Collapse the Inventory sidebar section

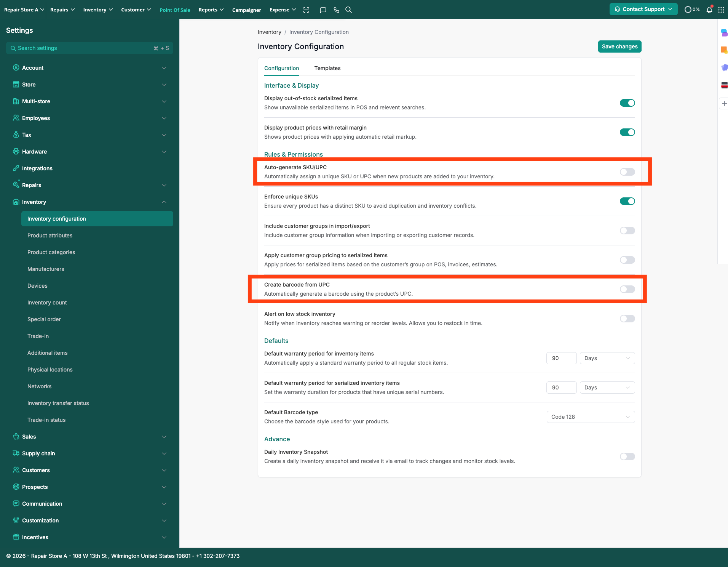coord(164,202)
